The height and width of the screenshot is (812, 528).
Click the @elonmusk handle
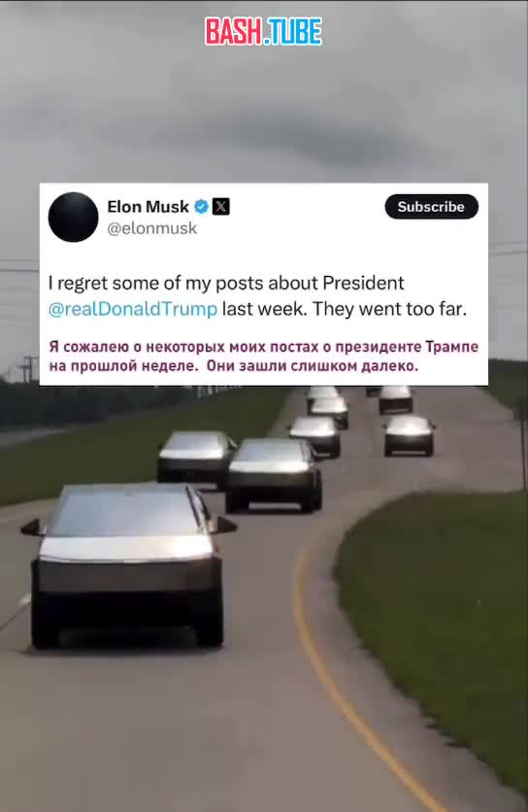pos(151,228)
